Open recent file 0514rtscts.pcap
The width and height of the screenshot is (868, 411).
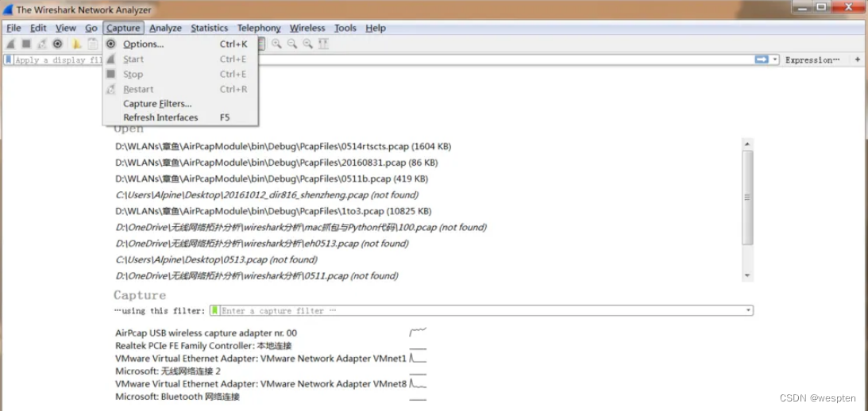click(x=283, y=147)
